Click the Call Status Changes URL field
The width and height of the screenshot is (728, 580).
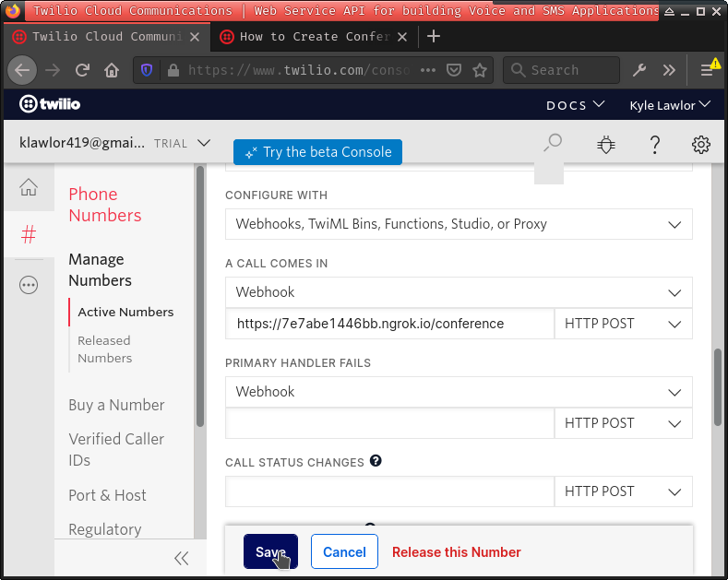coord(389,491)
